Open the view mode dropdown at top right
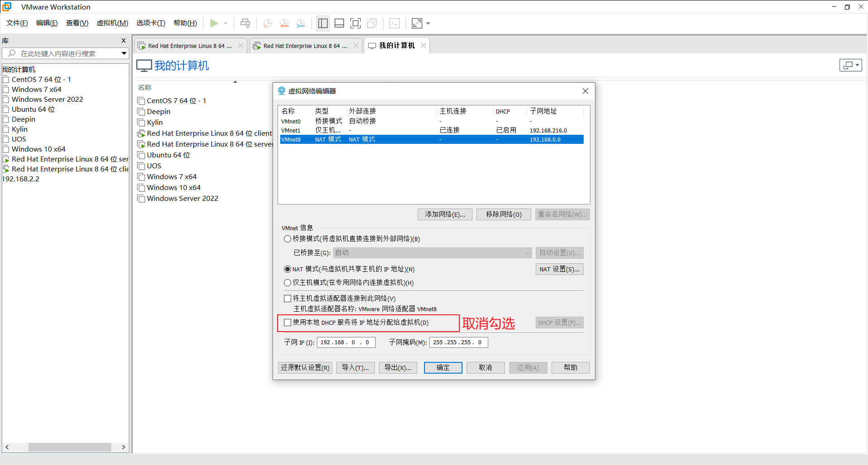868x465 pixels. coord(851,65)
